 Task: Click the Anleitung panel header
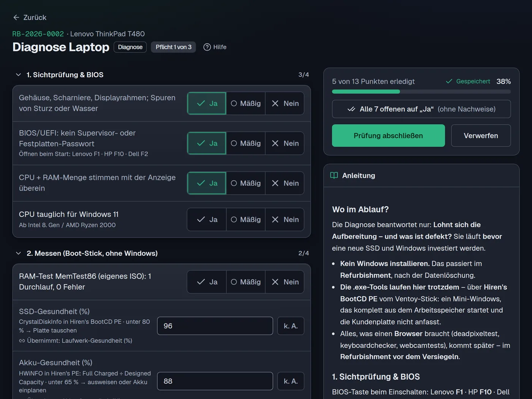(421, 176)
